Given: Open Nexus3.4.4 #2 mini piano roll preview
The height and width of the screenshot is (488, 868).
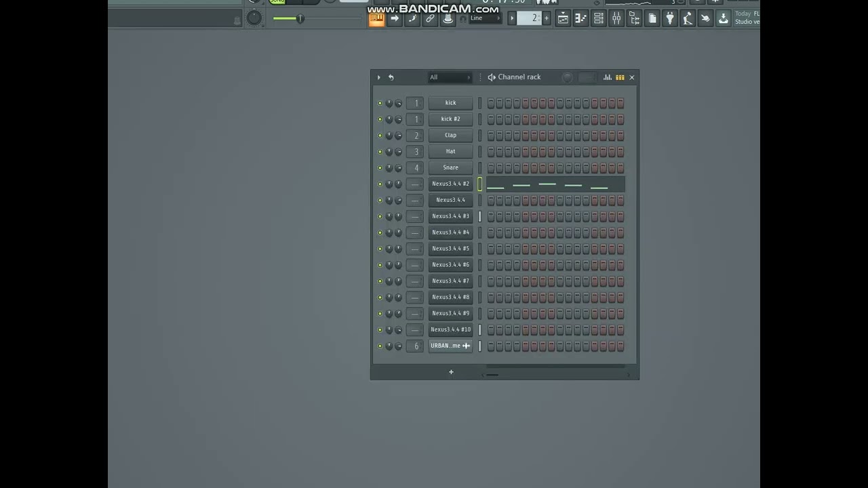Looking at the screenshot, I should 555,184.
